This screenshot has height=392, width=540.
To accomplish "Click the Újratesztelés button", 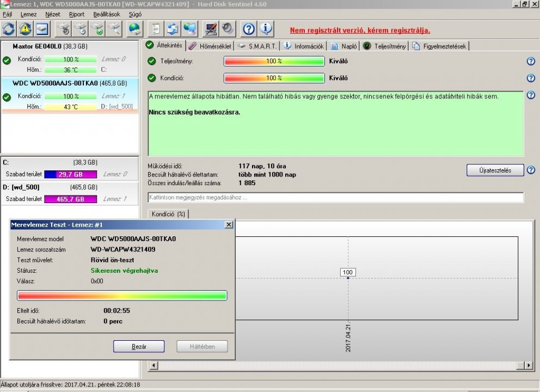I will tap(495, 170).
